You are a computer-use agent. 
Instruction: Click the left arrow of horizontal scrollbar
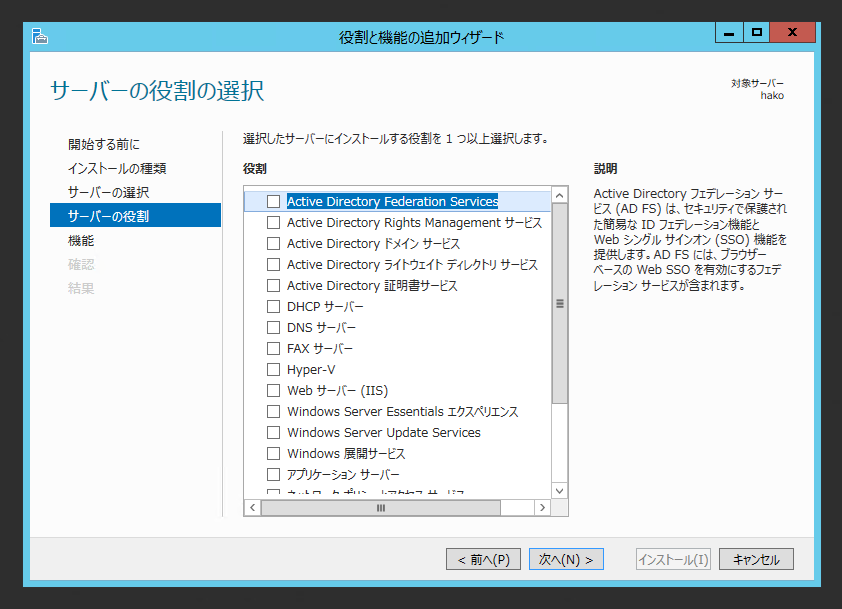(x=252, y=508)
